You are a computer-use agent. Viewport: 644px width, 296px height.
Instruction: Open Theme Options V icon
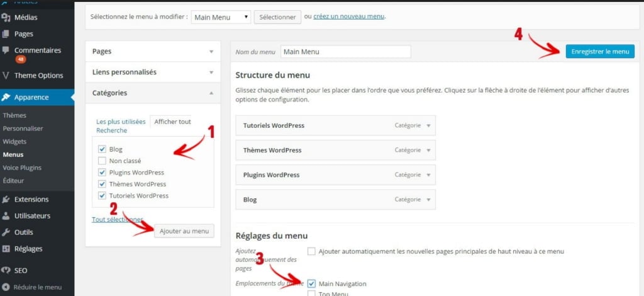tap(6, 76)
